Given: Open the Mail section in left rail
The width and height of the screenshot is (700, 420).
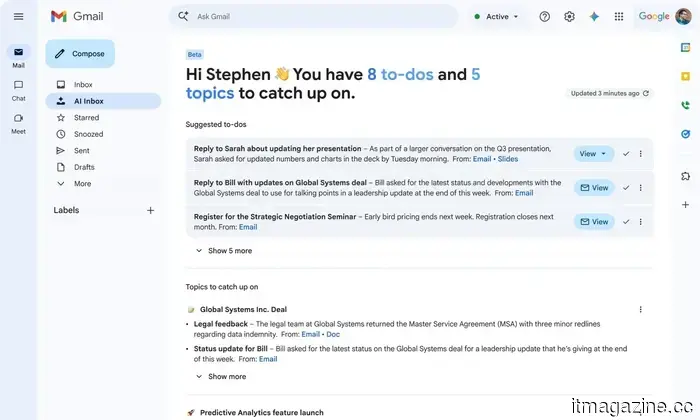Looking at the screenshot, I should [x=18, y=57].
